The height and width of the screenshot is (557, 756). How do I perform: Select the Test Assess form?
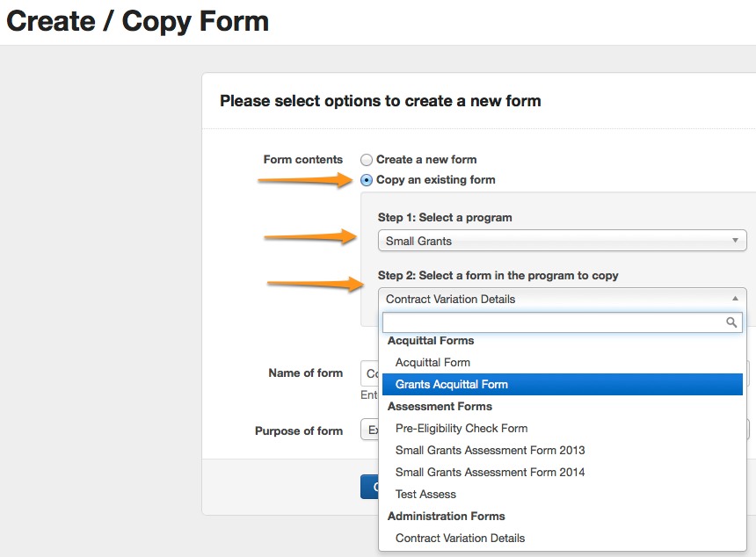(x=425, y=494)
